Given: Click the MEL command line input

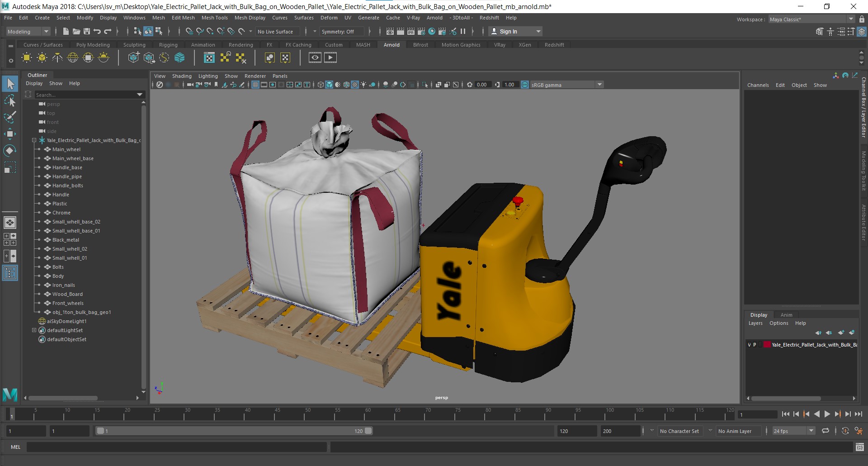Looking at the screenshot, I should [x=176, y=447].
